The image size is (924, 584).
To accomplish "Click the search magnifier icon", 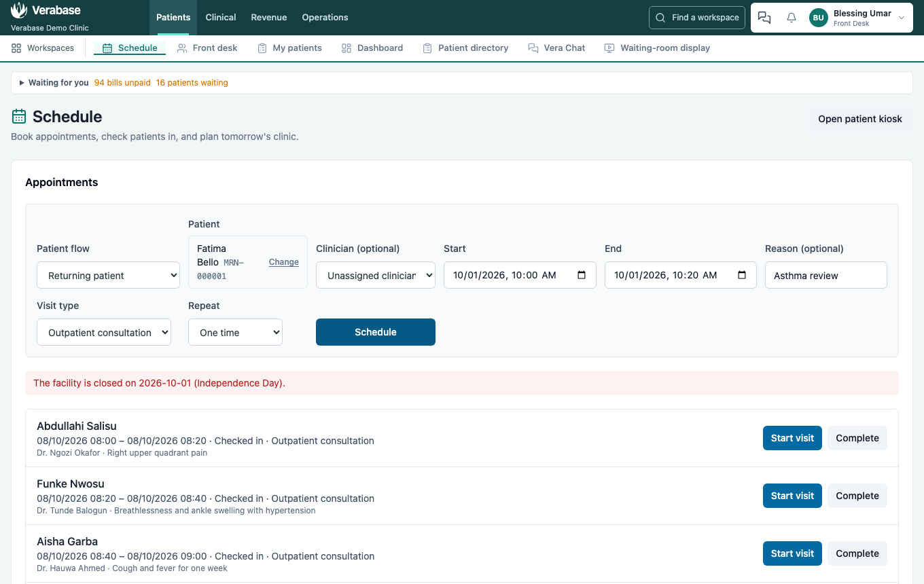I will pyautogui.click(x=660, y=18).
